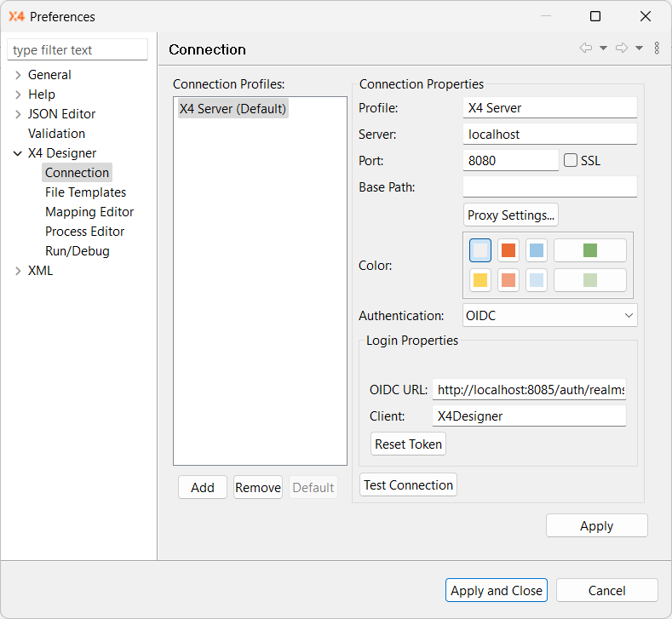The height and width of the screenshot is (619, 672).
Task: Open the Mapping Editor preferences page
Action: click(x=89, y=212)
